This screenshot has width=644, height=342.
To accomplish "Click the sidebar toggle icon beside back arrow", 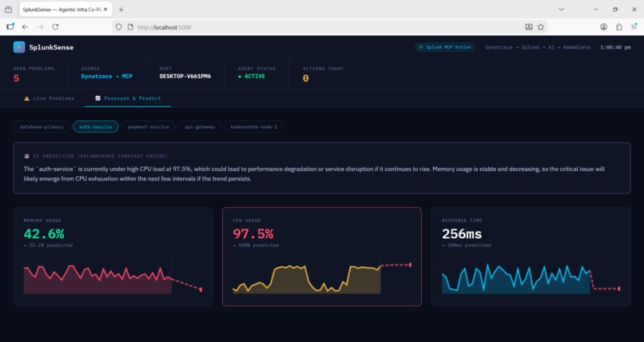I will pos(10,26).
